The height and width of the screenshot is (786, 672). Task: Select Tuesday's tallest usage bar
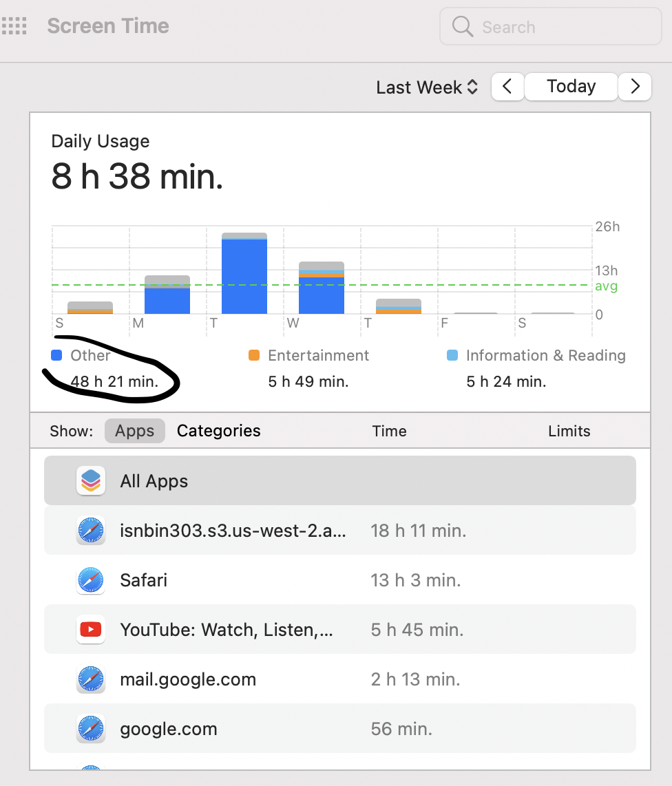244,273
